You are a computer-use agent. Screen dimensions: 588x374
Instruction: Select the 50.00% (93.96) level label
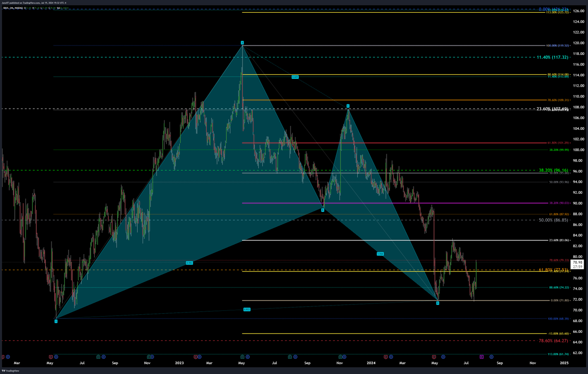pos(559,182)
